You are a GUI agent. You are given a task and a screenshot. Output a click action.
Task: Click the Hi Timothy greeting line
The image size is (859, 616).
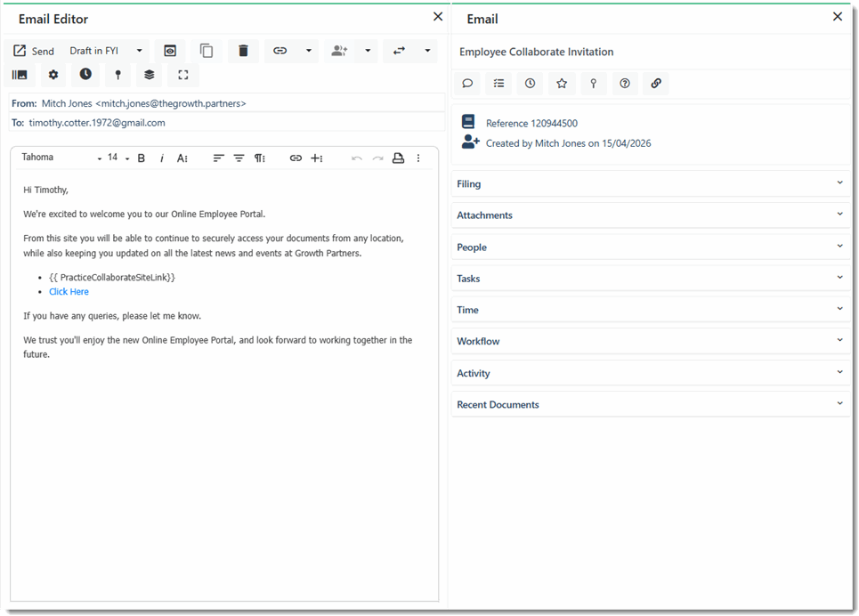pos(45,190)
